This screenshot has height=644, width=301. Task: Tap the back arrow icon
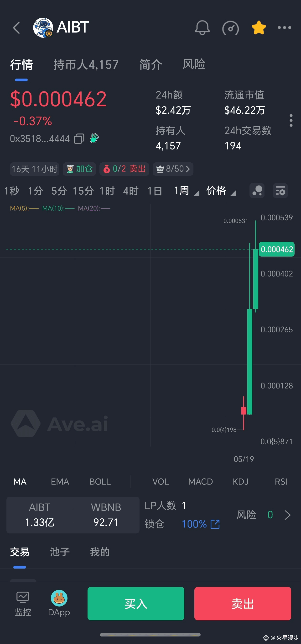coord(16,27)
